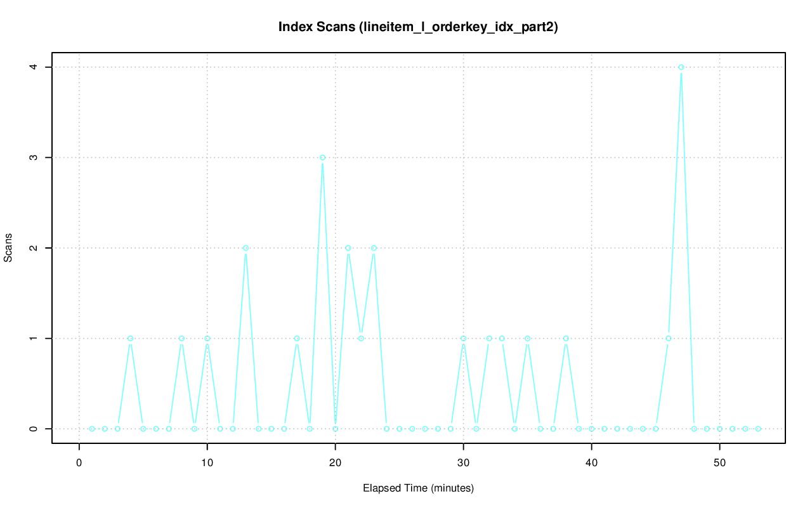Image resolution: width=812 pixels, height=508 pixels.
Task: Select the highest data point at 4 scans
Action: pyautogui.click(x=681, y=67)
